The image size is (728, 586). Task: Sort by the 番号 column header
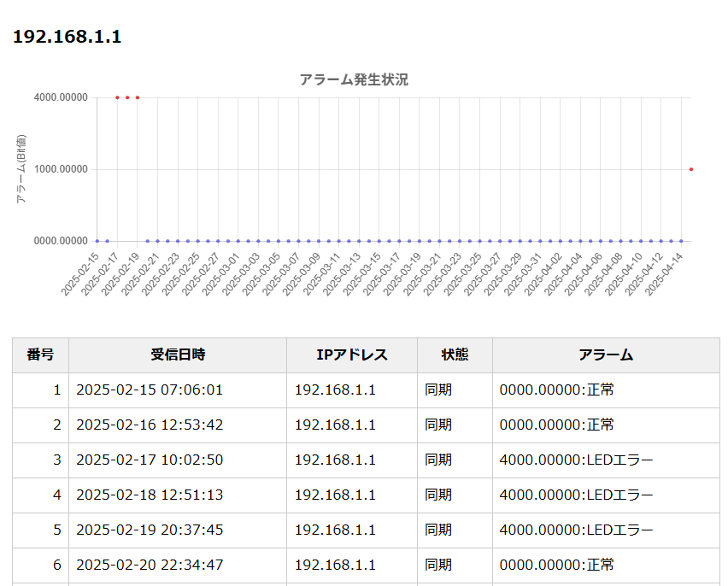40,355
